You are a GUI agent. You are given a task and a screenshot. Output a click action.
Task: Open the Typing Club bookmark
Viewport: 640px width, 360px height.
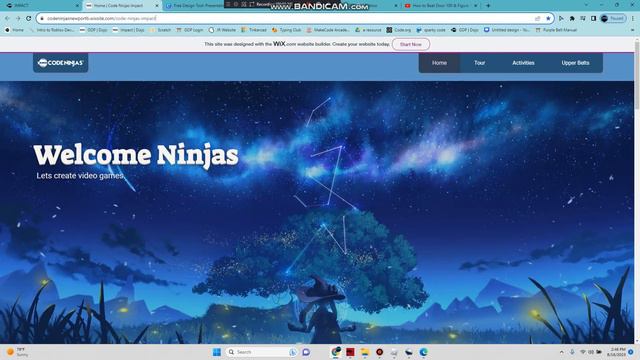tap(287, 30)
